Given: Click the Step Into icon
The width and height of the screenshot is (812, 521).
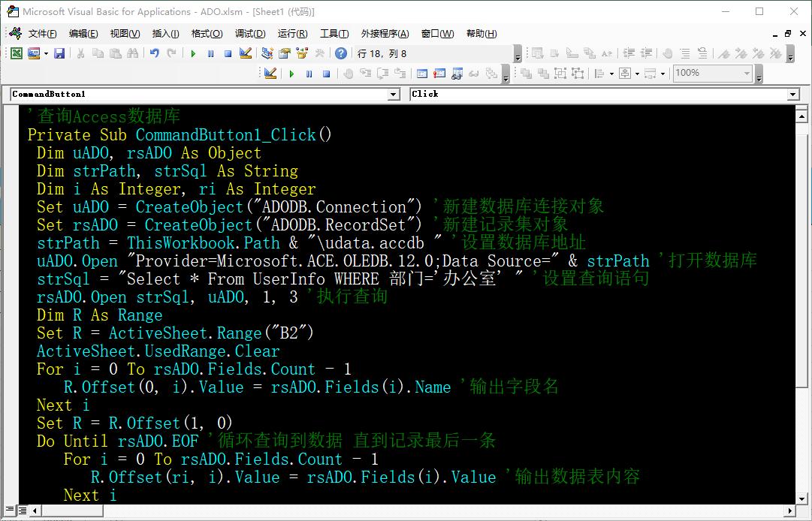Looking at the screenshot, I should (366, 74).
